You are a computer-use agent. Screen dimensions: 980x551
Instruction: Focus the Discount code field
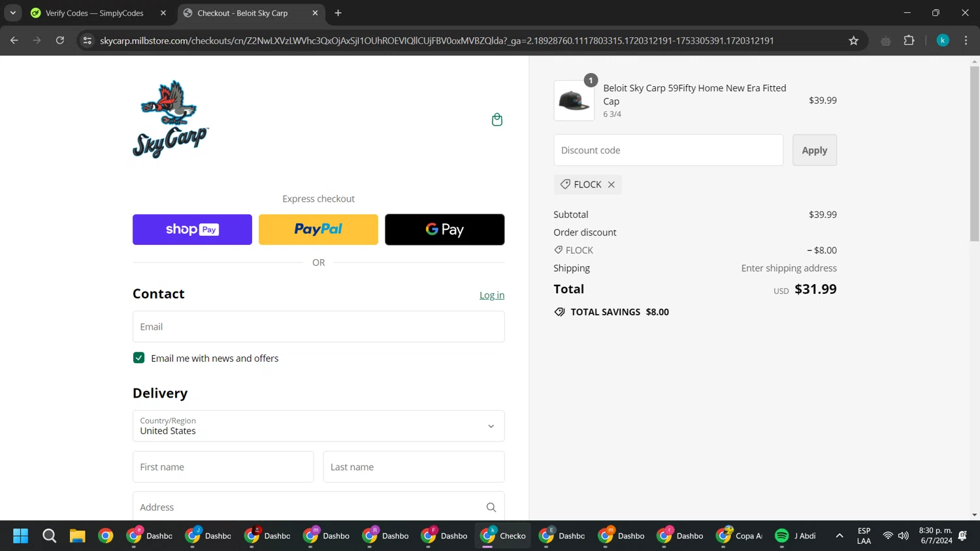coord(668,150)
